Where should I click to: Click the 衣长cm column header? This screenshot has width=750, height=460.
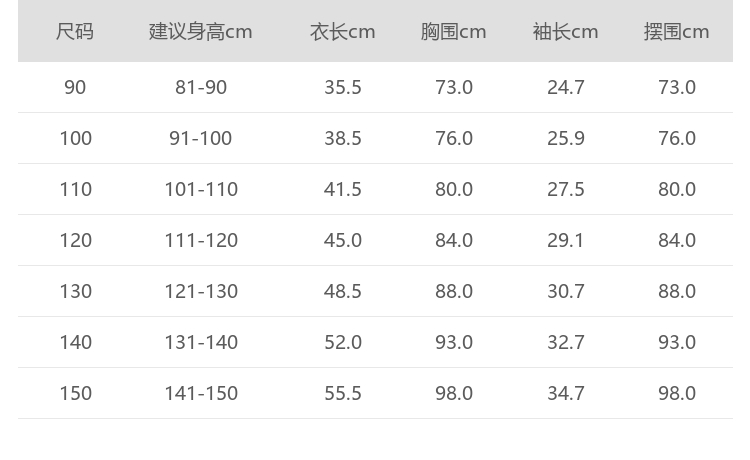tap(343, 31)
